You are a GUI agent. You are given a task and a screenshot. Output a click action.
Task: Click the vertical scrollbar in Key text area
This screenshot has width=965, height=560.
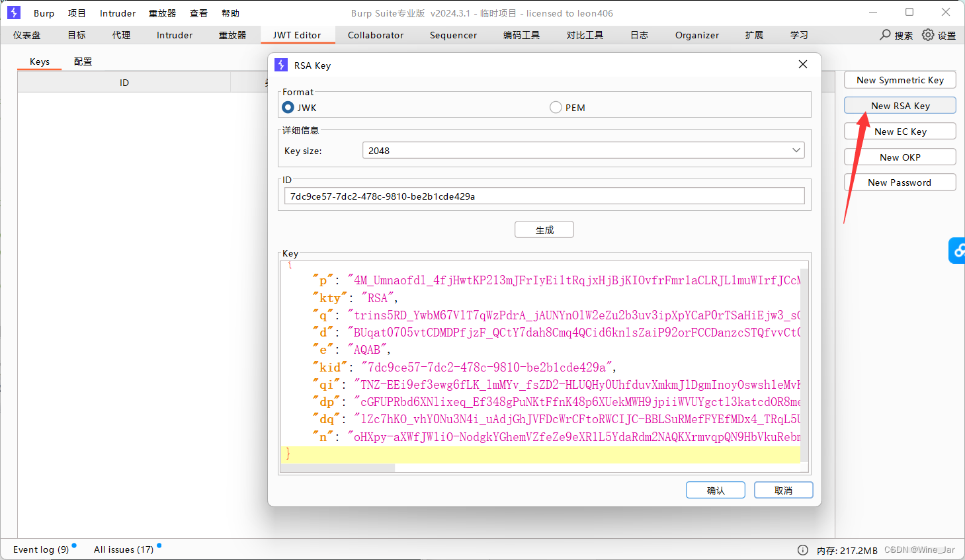click(x=804, y=365)
